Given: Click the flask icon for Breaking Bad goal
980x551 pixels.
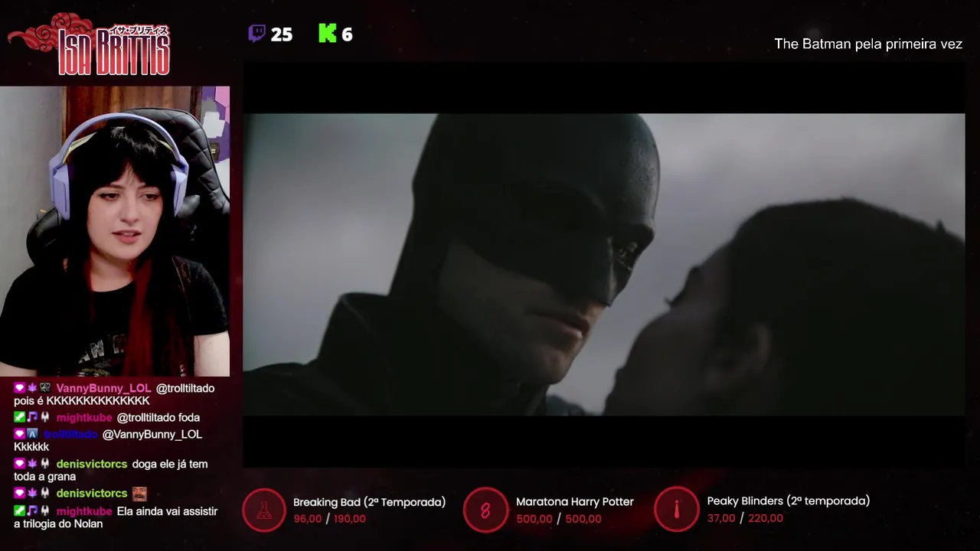Looking at the screenshot, I should point(264,510).
